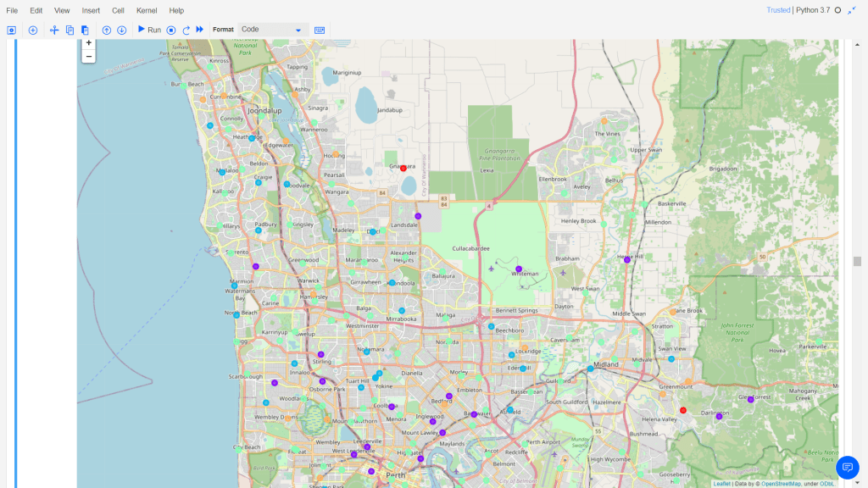Restart the kernel
868x488 pixels.
pos(186,30)
